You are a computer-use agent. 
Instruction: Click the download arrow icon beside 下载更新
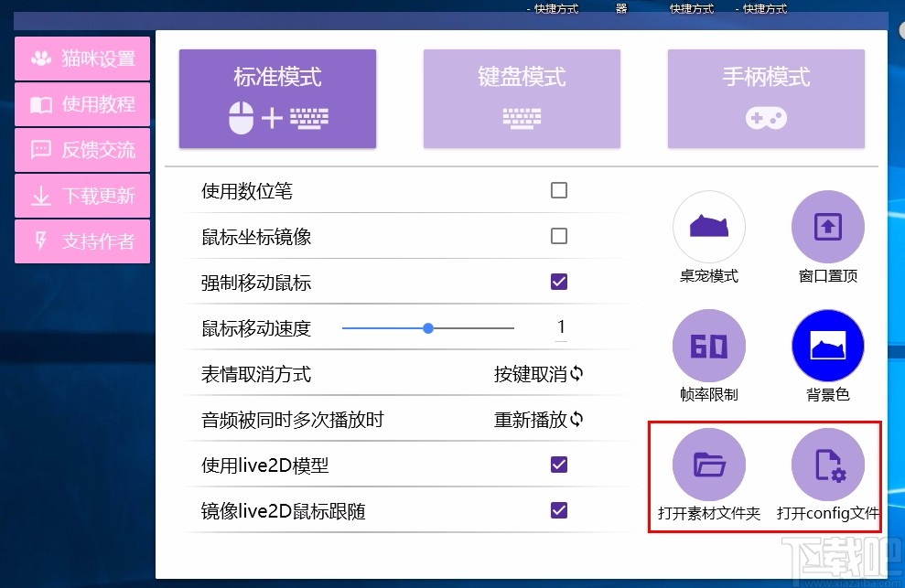(x=41, y=197)
